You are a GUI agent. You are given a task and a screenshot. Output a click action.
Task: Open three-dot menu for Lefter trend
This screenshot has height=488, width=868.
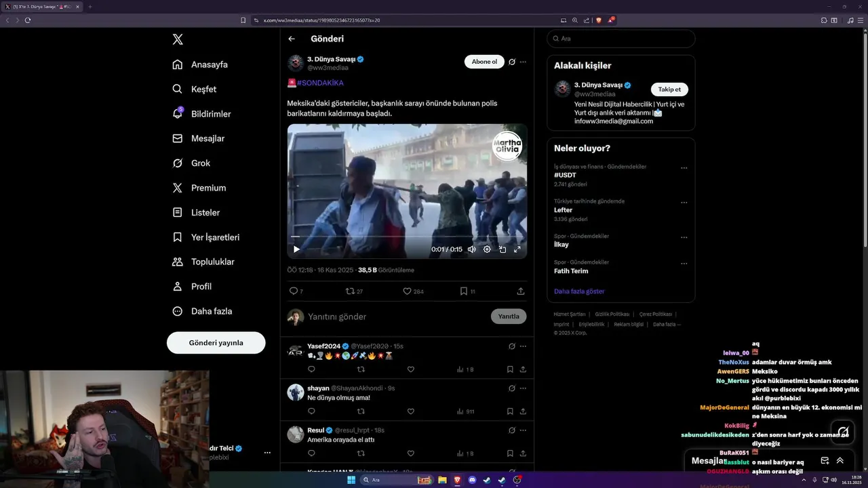click(684, 203)
